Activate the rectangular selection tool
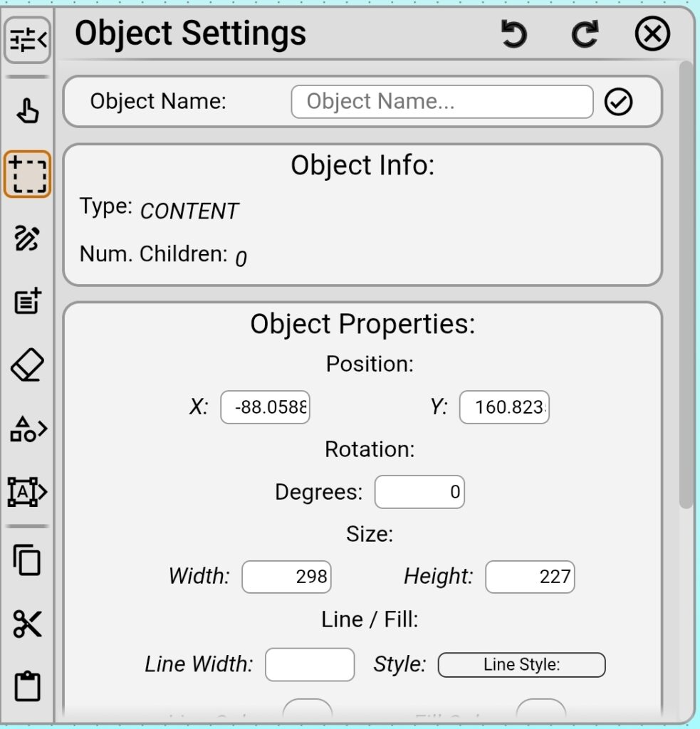The height and width of the screenshot is (729, 700). [x=27, y=173]
